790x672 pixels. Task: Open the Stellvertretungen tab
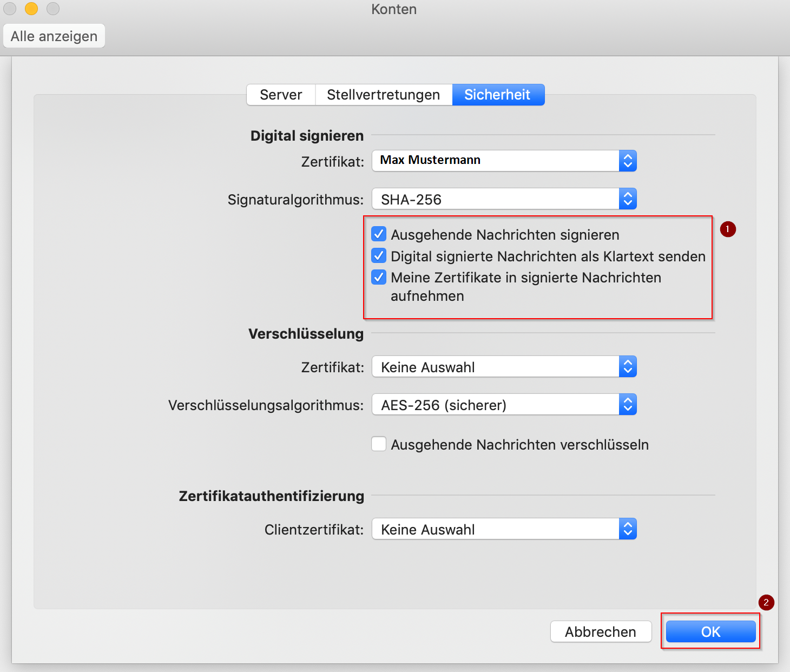click(384, 95)
